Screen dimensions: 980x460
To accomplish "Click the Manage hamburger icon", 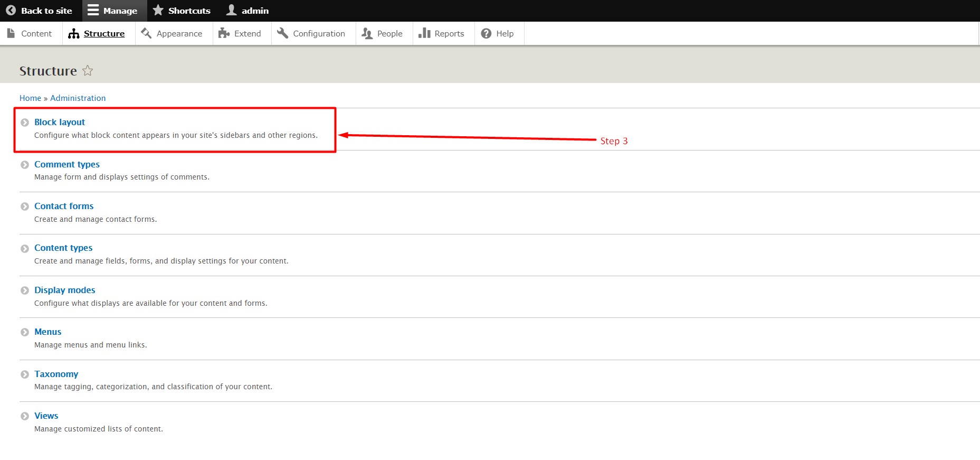I will click(x=93, y=11).
